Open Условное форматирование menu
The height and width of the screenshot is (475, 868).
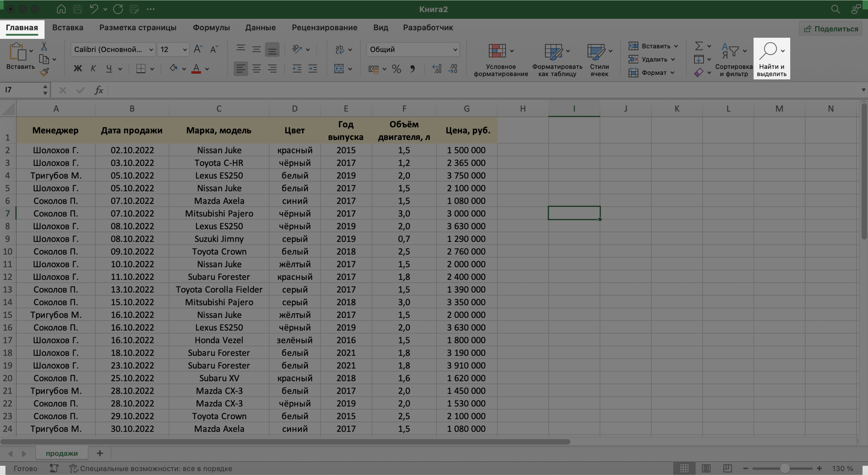[x=501, y=60]
